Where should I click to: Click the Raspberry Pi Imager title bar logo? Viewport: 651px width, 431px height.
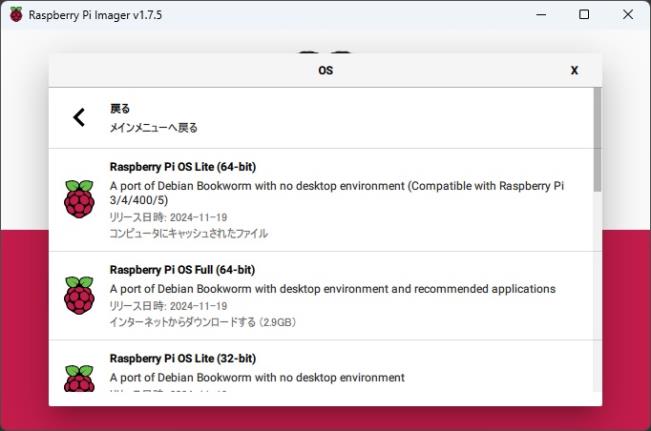coord(16,15)
